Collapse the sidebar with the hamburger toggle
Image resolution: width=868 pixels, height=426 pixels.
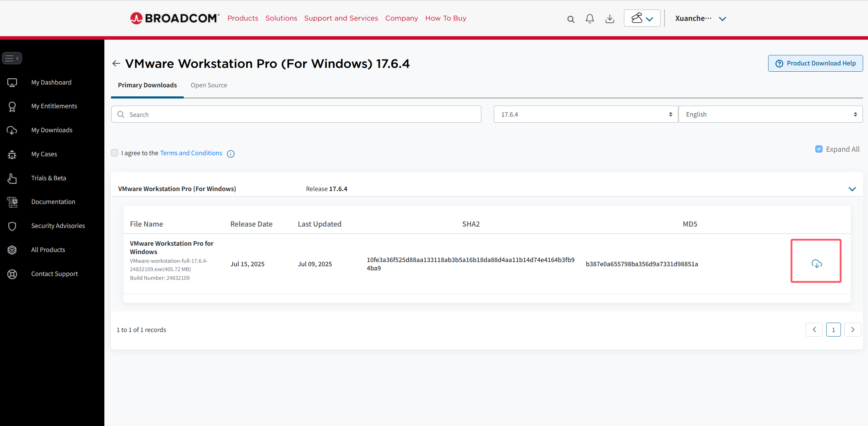tap(12, 58)
